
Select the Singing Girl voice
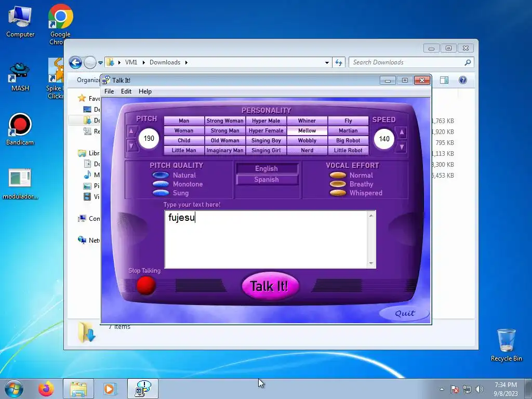click(x=266, y=150)
